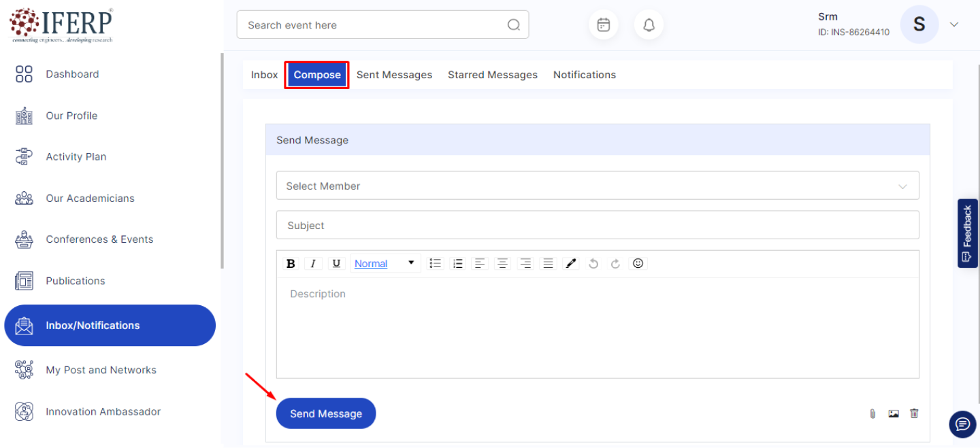
Task: Open the chat bubble widget
Action: [962, 424]
